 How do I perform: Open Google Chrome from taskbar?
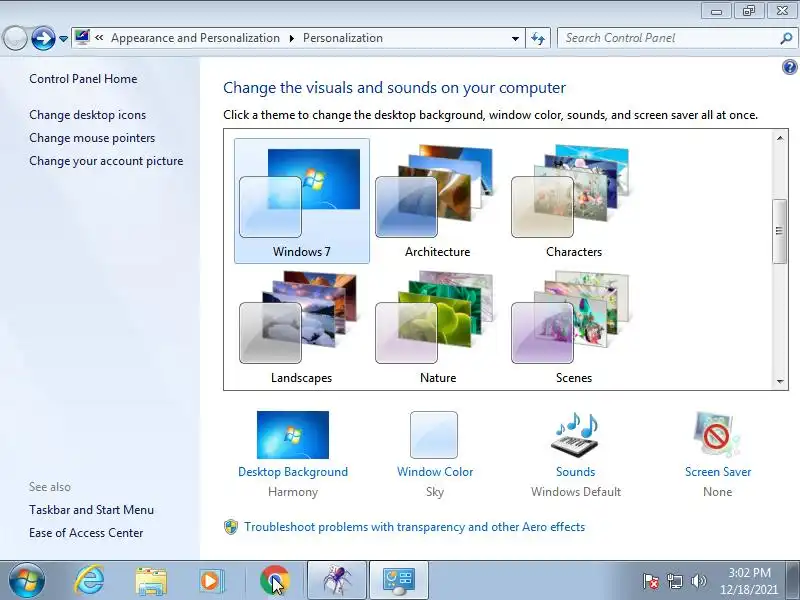tap(274, 581)
